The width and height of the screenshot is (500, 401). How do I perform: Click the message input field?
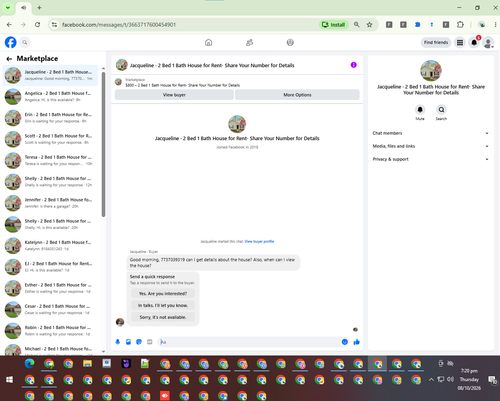(250, 342)
